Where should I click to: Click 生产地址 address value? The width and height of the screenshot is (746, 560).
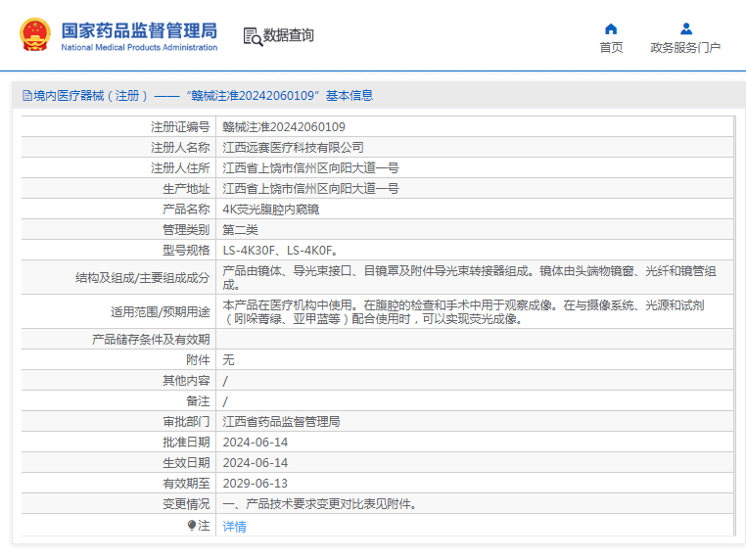pyautogui.click(x=310, y=188)
